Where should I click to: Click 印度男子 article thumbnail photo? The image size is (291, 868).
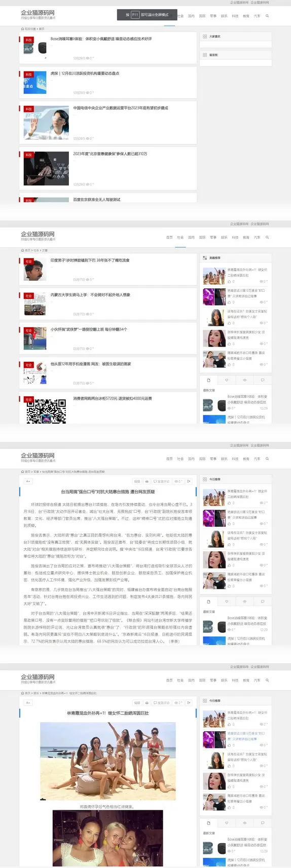35,270
